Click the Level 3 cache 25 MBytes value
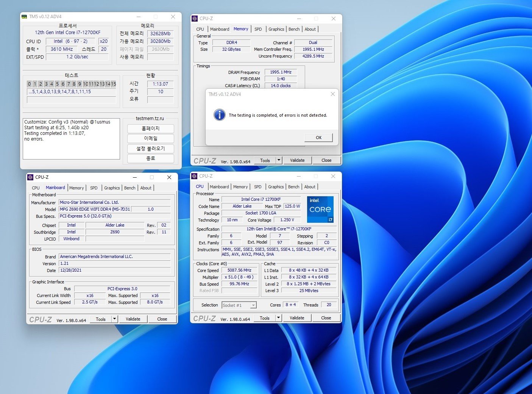532x394 pixels. click(x=309, y=291)
